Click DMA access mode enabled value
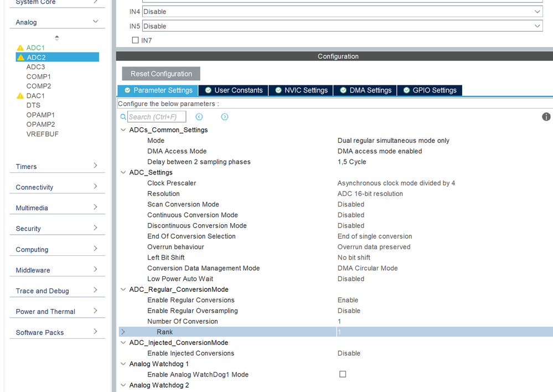The height and width of the screenshot is (392, 553). click(x=380, y=151)
